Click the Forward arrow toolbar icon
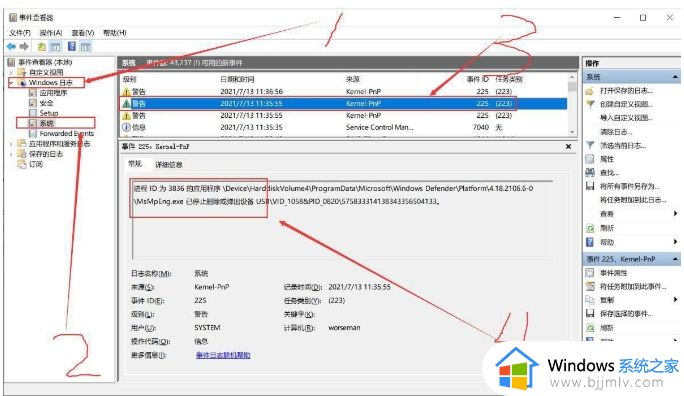Image resolution: width=684 pixels, height=396 pixels. (x=24, y=46)
